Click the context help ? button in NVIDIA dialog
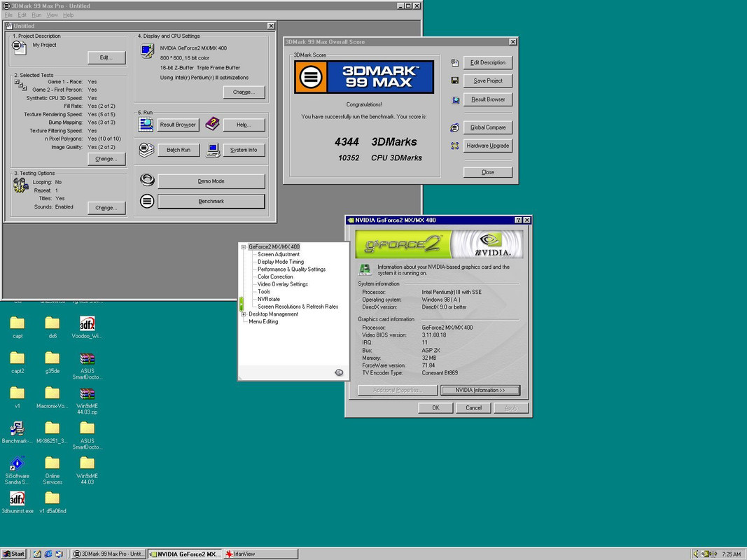The height and width of the screenshot is (560, 747). tap(518, 220)
